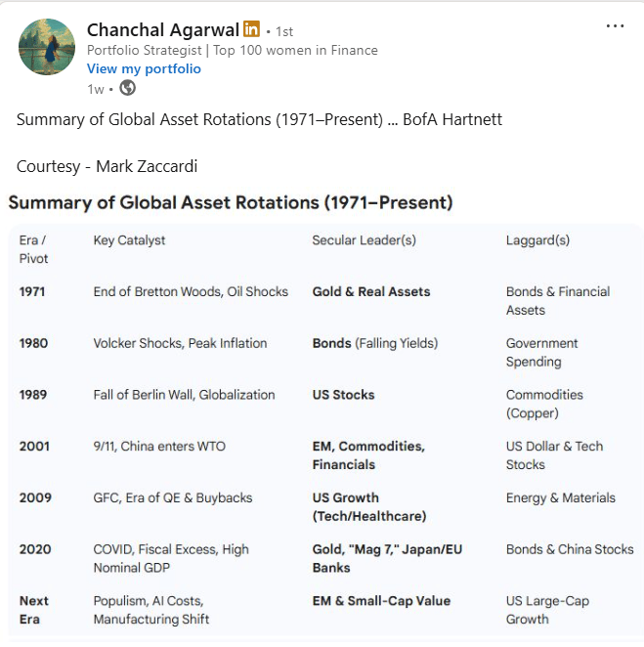Click the US Stocks leader cell
The image size is (644, 647).
pos(343,395)
